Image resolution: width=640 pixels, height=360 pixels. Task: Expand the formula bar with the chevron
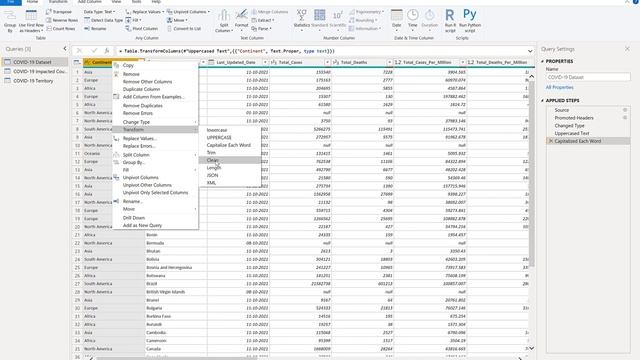pyautogui.click(x=530, y=51)
